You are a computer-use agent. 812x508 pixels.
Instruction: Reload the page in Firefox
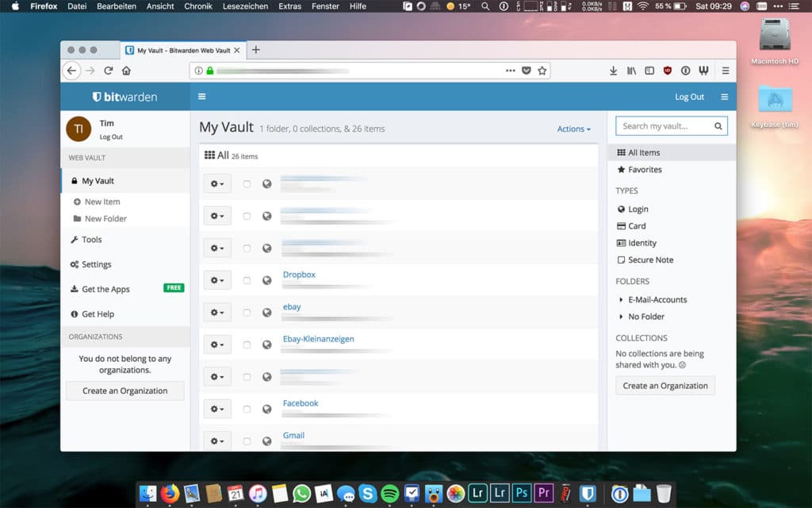coord(108,71)
